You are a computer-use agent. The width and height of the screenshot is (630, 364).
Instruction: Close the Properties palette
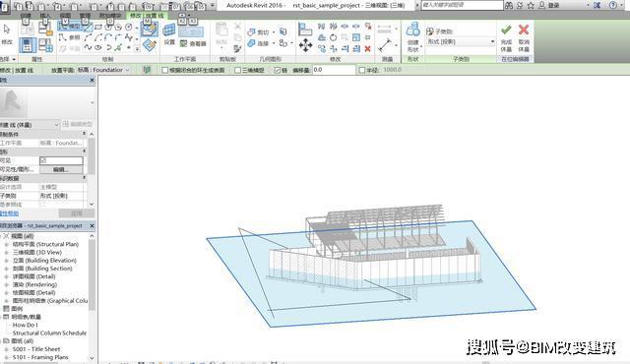pyautogui.click(x=92, y=81)
